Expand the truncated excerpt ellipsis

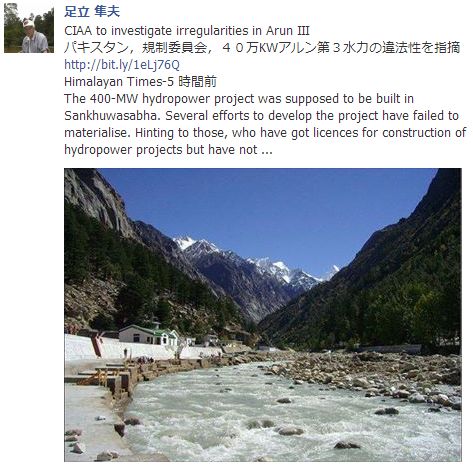267,151
